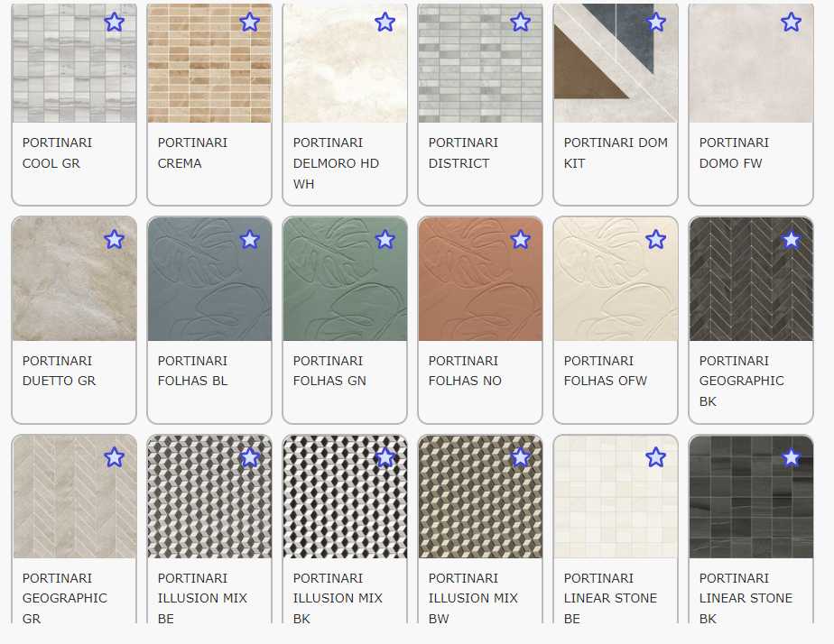Star the Portinari Folhas BL tile
Image resolution: width=834 pixels, height=644 pixels.
tap(249, 239)
